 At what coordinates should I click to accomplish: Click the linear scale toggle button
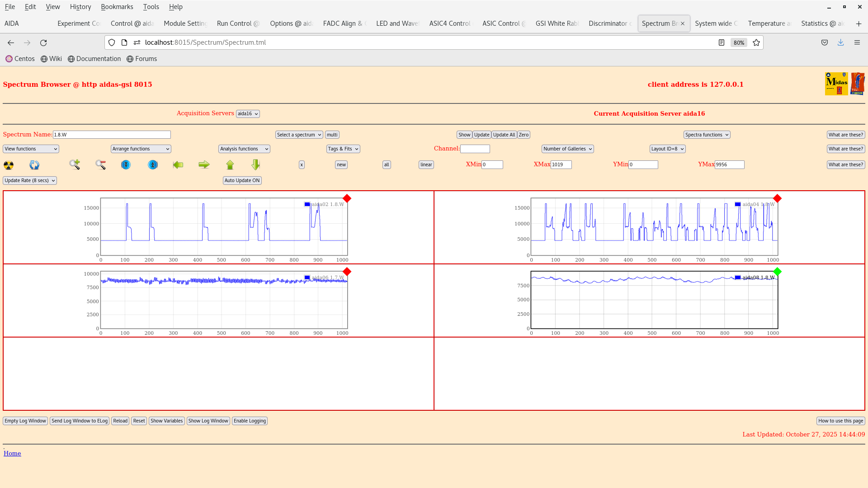(425, 164)
